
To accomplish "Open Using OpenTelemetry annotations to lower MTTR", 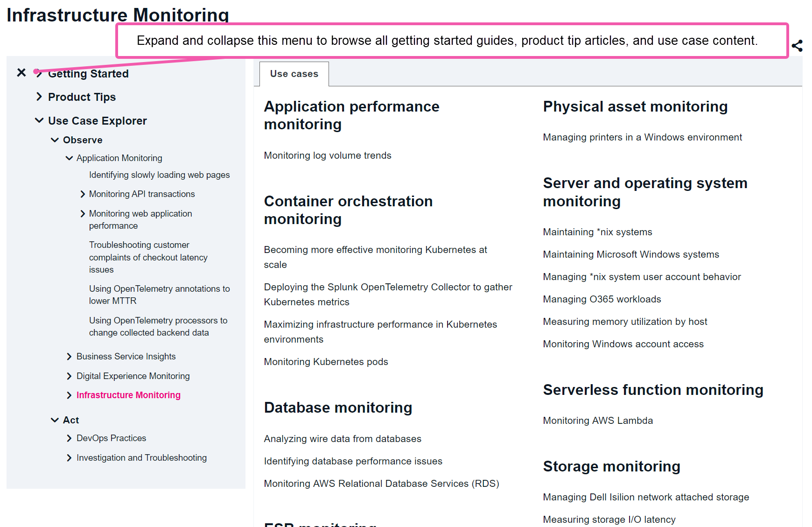I will [x=159, y=295].
